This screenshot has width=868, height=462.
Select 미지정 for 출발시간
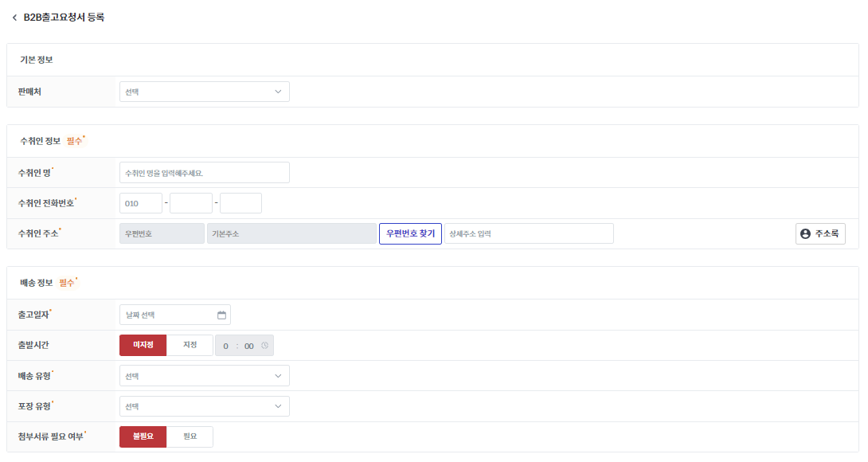coord(143,345)
